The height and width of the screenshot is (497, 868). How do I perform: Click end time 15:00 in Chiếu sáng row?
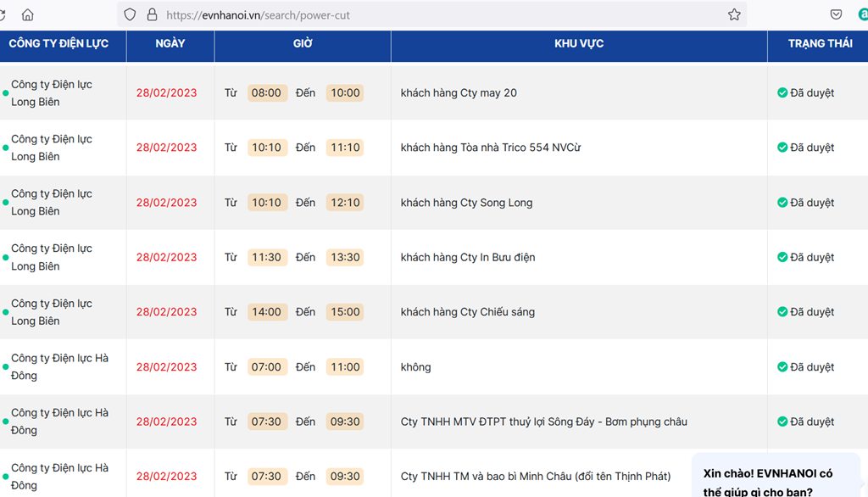click(345, 312)
